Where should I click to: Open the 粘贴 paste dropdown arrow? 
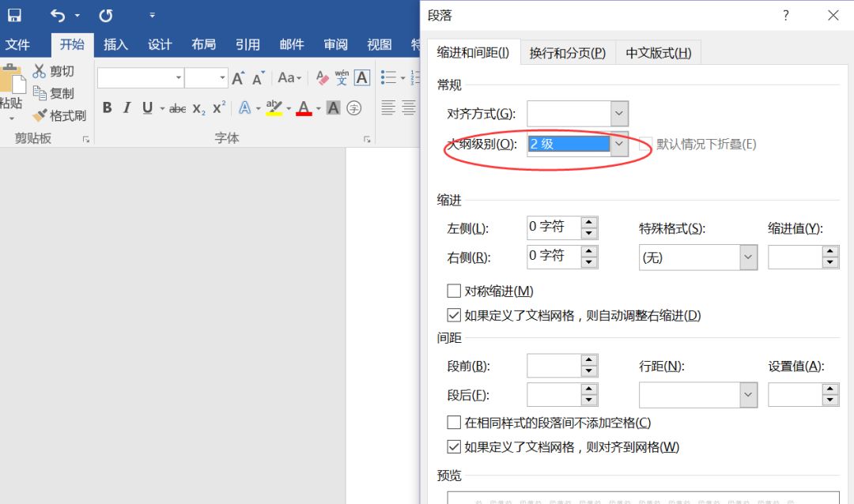[x=11, y=118]
